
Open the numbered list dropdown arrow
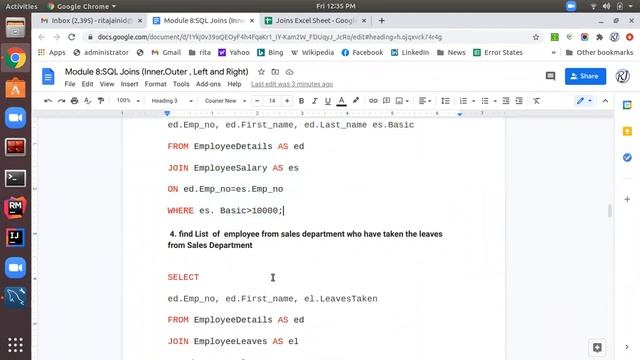(473, 101)
